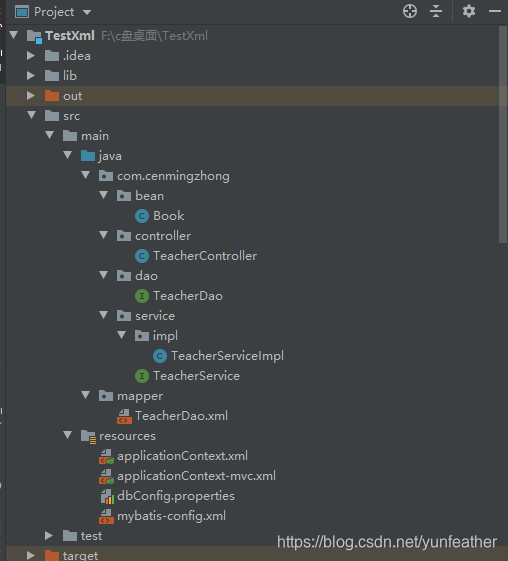This screenshot has height=561, width=508.
Task: Click the TeacherDao interface icon
Action: point(142,296)
